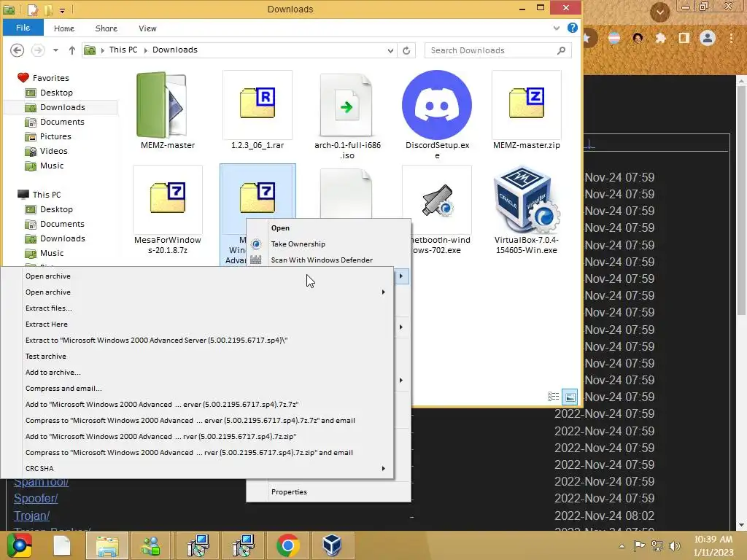Open VirtualBox cube icon on taskbar
Viewport: 747px width, 560px height.
click(x=332, y=545)
